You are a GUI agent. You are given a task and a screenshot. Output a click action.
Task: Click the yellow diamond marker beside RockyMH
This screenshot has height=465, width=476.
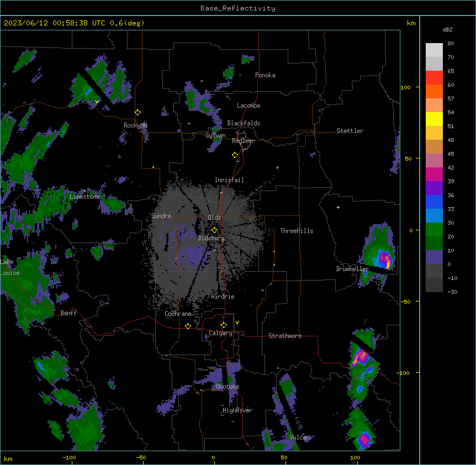pos(137,113)
